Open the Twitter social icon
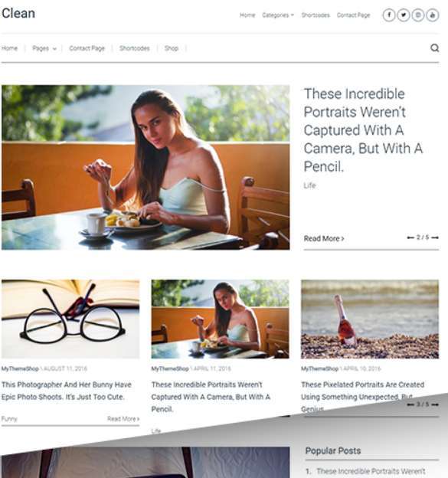 (x=404, y=15)
